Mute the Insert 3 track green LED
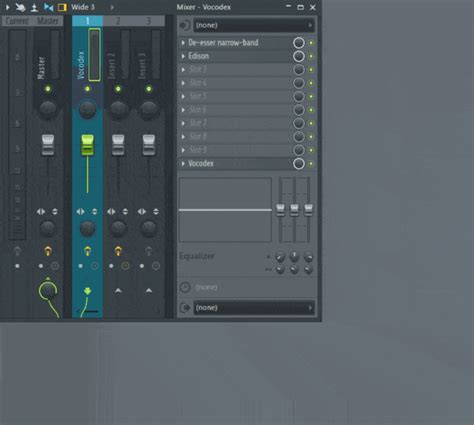This screenshot has width=474, height=425. [x=149, y=89]
